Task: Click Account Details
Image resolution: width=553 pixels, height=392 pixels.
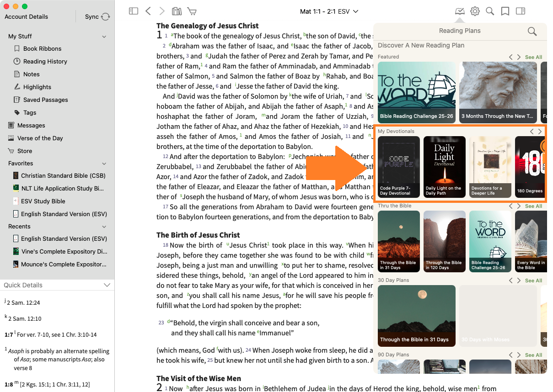Action: pyautogui.click(x=26, y=16)
